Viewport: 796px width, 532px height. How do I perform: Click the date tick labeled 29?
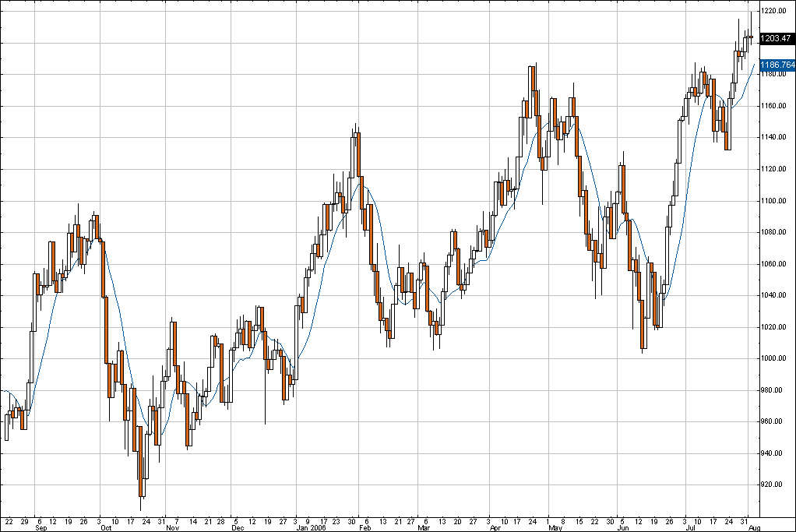[24, 521]
